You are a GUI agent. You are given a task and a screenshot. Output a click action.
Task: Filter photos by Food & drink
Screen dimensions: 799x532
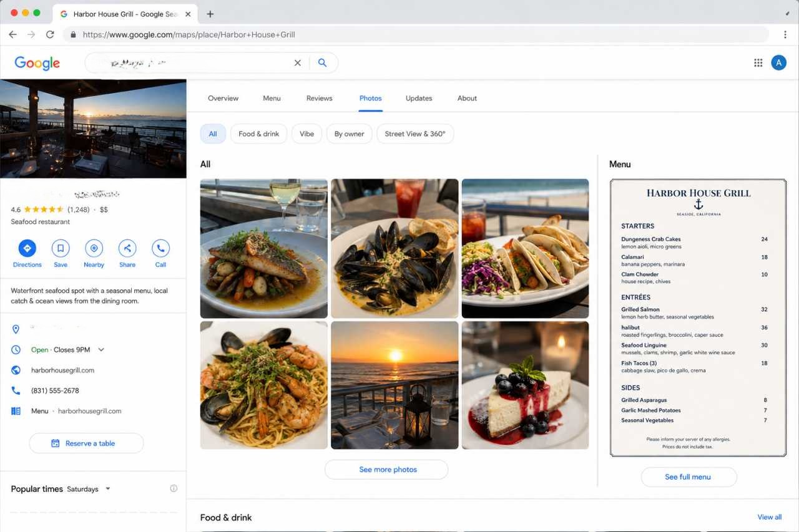[x=258, y=133]
